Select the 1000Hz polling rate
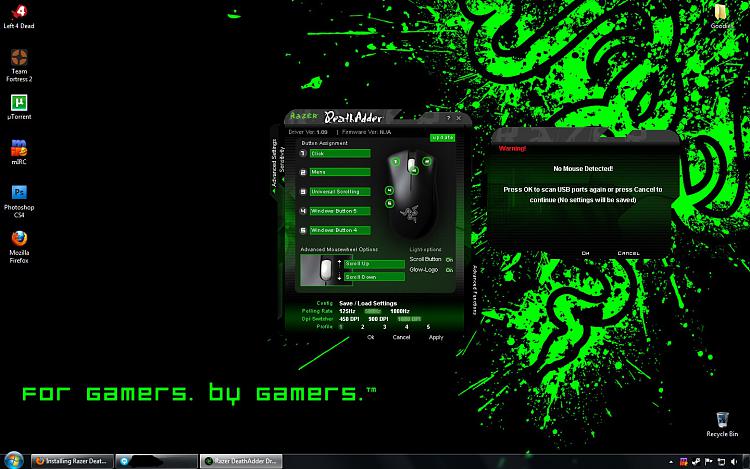The width and height of the screenshot is (750, 469). 400,311
